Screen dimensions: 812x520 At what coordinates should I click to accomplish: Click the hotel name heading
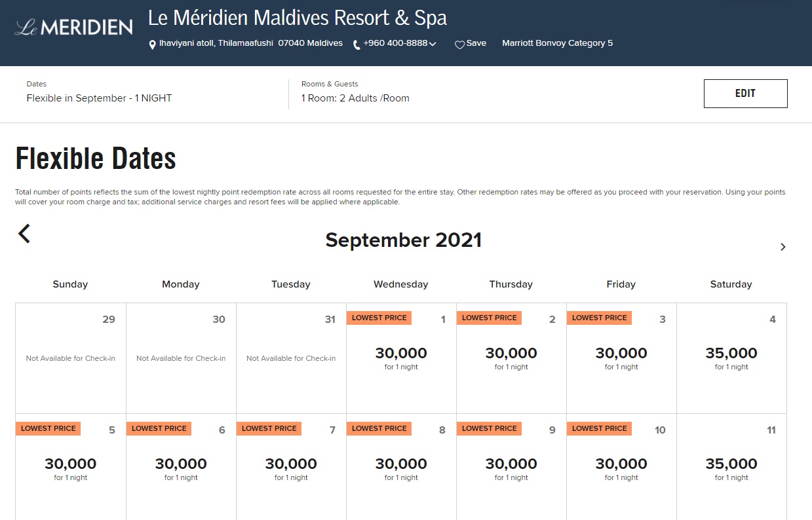[x=298, y=18]
